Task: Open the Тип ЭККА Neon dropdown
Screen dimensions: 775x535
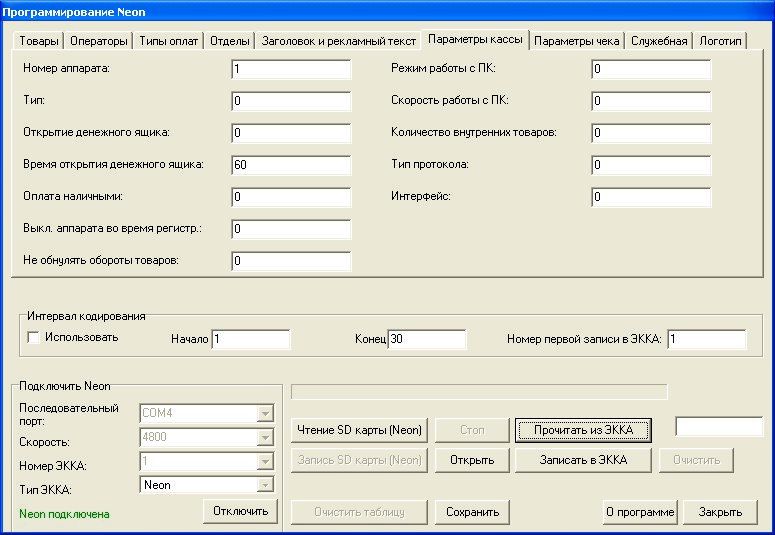Action: tap(265, 485)
